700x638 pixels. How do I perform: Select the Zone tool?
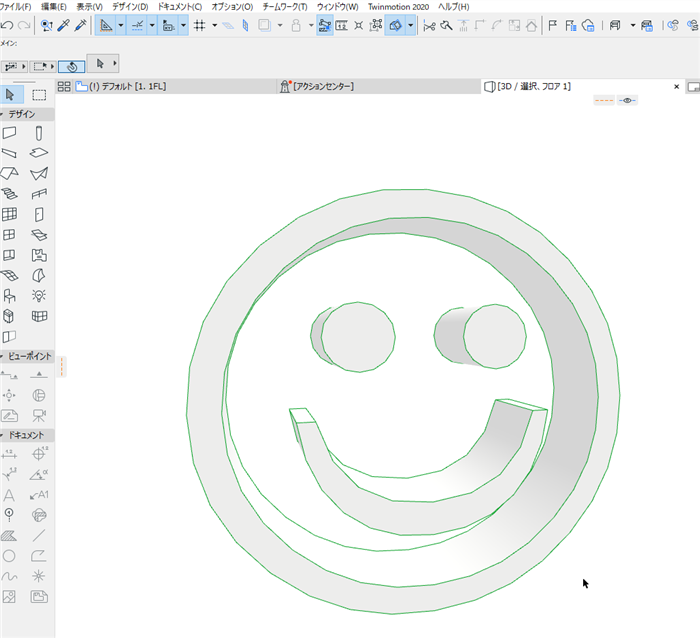click(x=39, y=255)
